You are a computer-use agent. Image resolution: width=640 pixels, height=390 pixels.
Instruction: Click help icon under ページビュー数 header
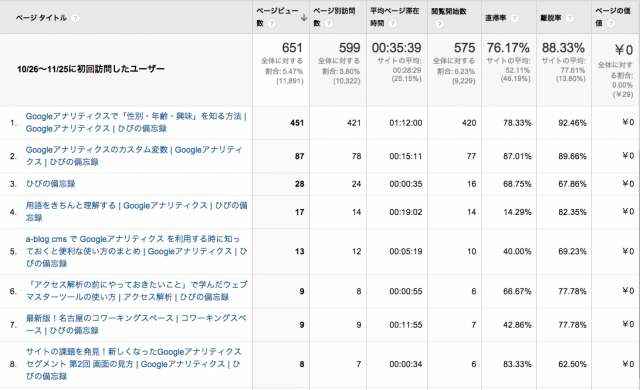click(x=271, y=24)
